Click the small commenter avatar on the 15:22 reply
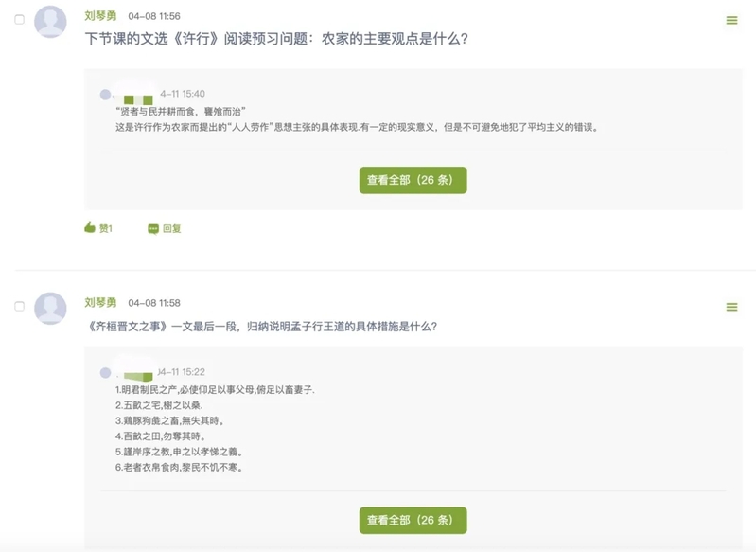 click(106, 371)
